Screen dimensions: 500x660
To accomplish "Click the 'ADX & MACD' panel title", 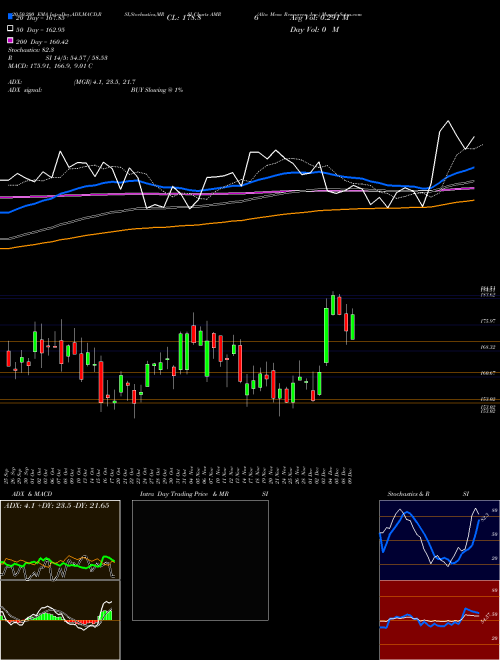I will click(32, 494).
